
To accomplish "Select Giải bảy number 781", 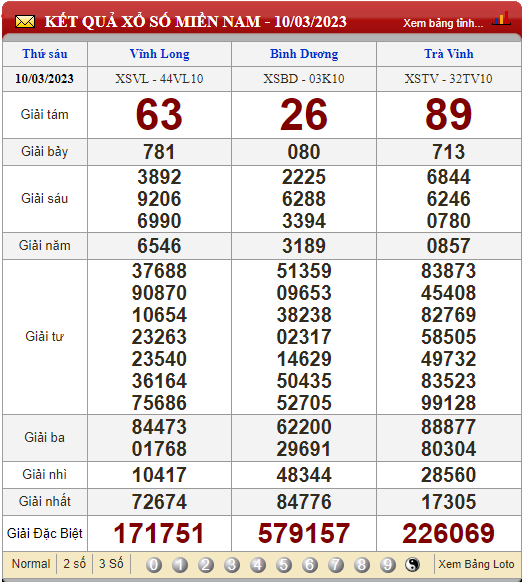I will [159, 152].
